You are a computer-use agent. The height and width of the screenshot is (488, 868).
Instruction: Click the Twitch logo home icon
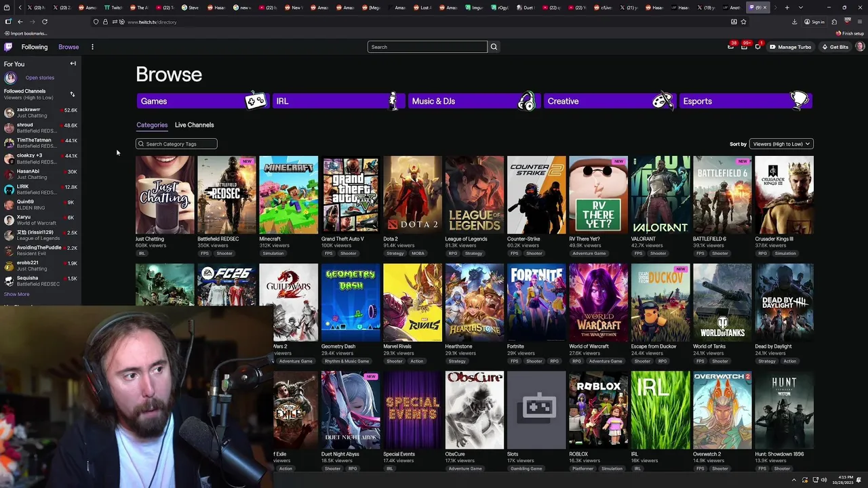coord(8,47)
